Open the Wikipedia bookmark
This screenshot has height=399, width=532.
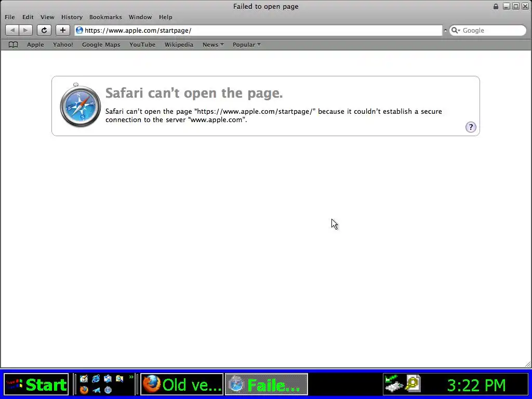[x=179, y=45]
